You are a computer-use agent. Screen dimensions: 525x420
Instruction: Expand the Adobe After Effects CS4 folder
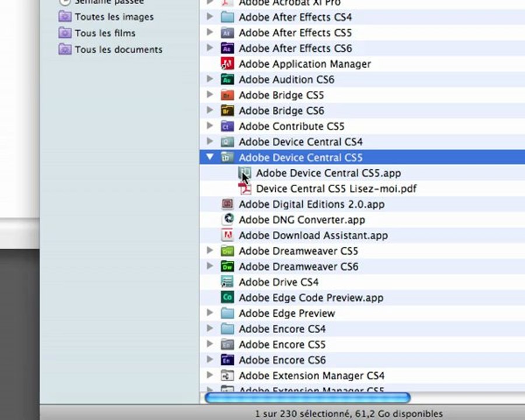pyautogui.click(x=210, y=16)
